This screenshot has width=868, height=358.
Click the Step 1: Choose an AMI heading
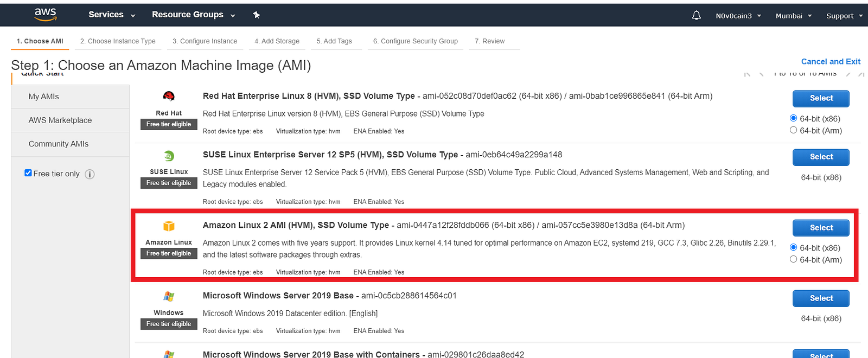(161, 66)
